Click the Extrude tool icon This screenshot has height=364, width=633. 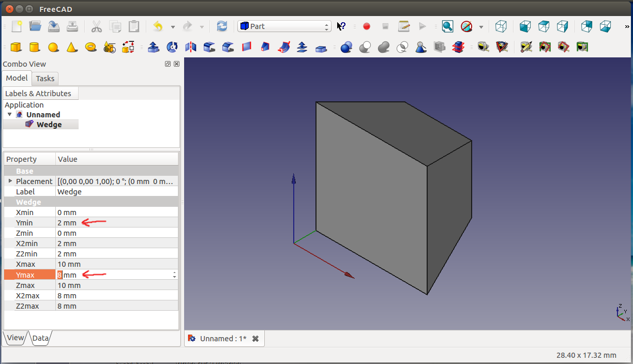tap(154, 47)
